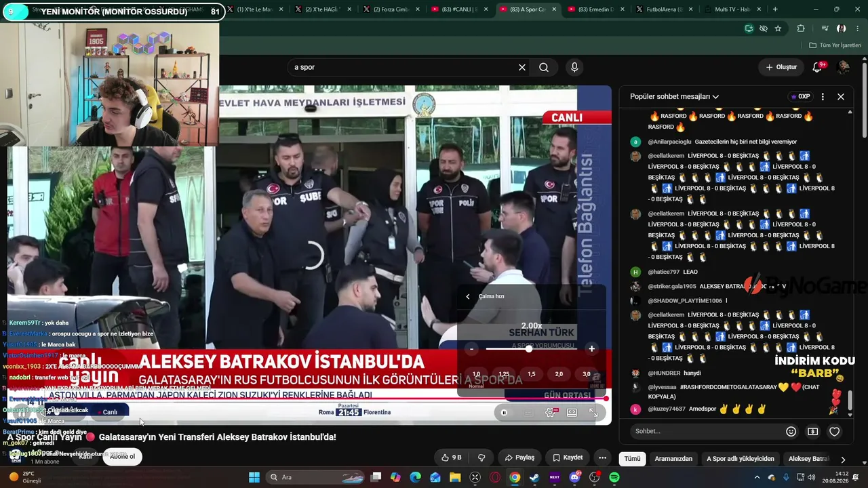Increase playback speed with the plus button

[591, 349]
